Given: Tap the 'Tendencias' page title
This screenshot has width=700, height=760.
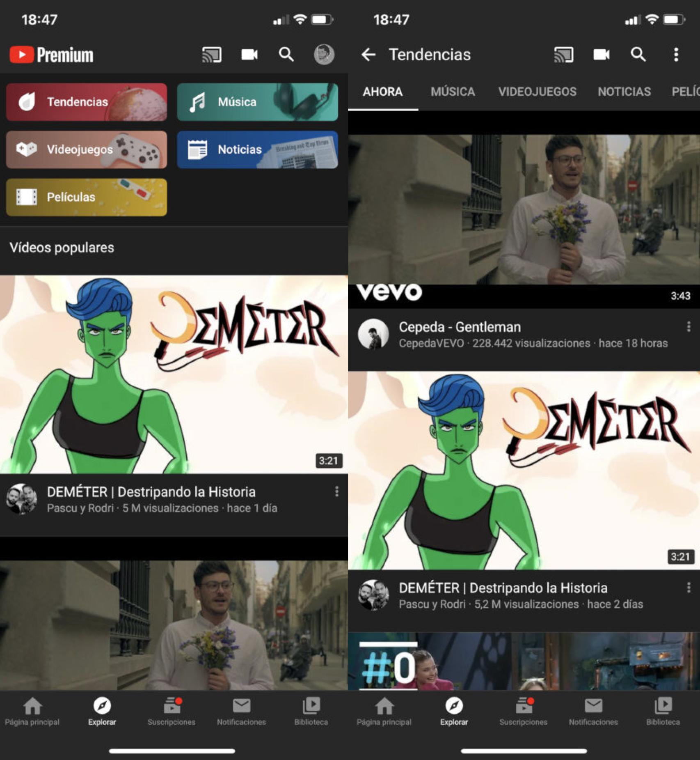Looking at the screenshot, I should pos(430,55).
